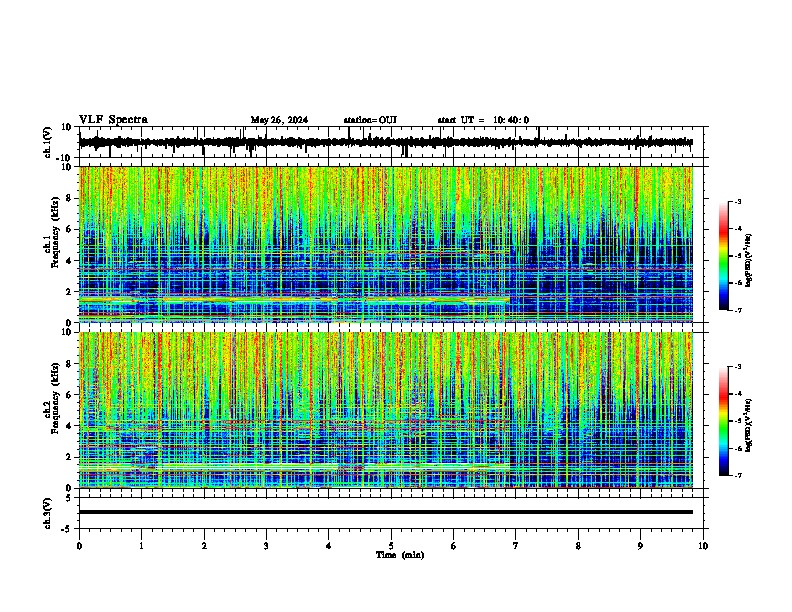Click the ch.1 color scale log(PSD) label
Viewport: 792px width, 612px height.
click(749, 260)
